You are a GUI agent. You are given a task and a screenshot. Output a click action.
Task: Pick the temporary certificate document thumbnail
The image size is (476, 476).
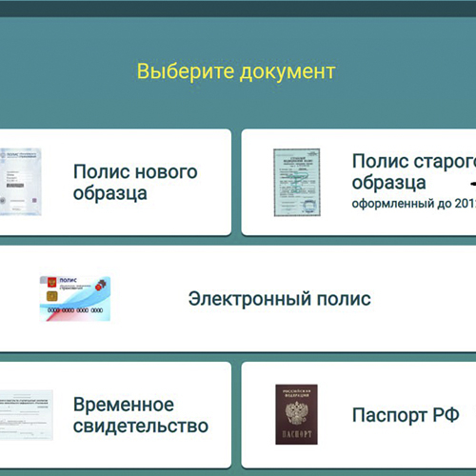point(27,415)
